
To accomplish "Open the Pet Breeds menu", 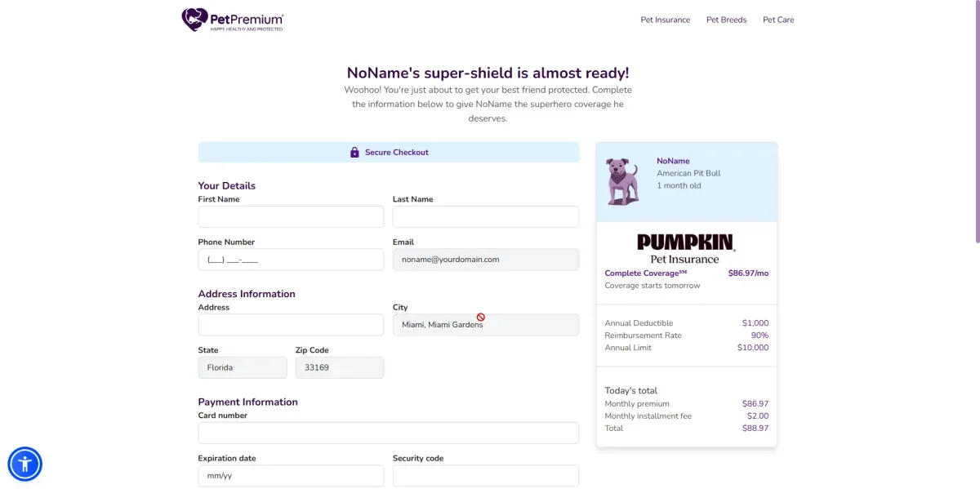I will 726,20.
